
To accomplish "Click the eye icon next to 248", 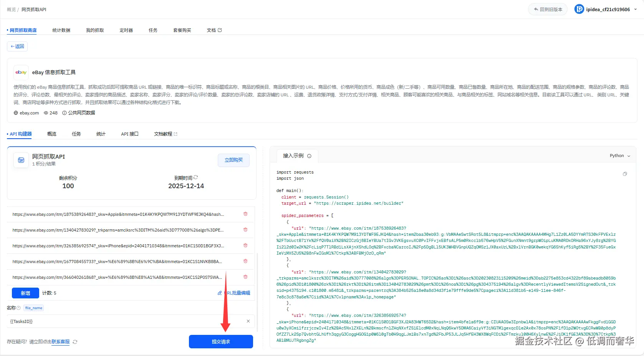I will pos(46,113).
